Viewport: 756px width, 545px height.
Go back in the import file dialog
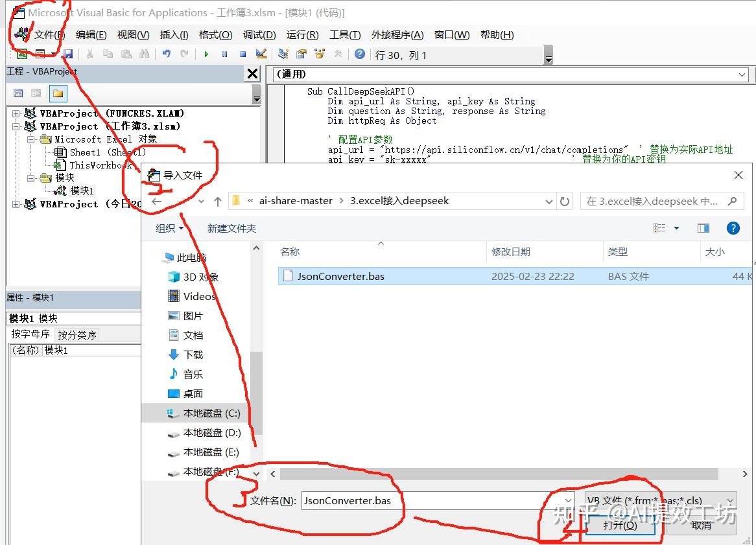(x=156, y=202)
